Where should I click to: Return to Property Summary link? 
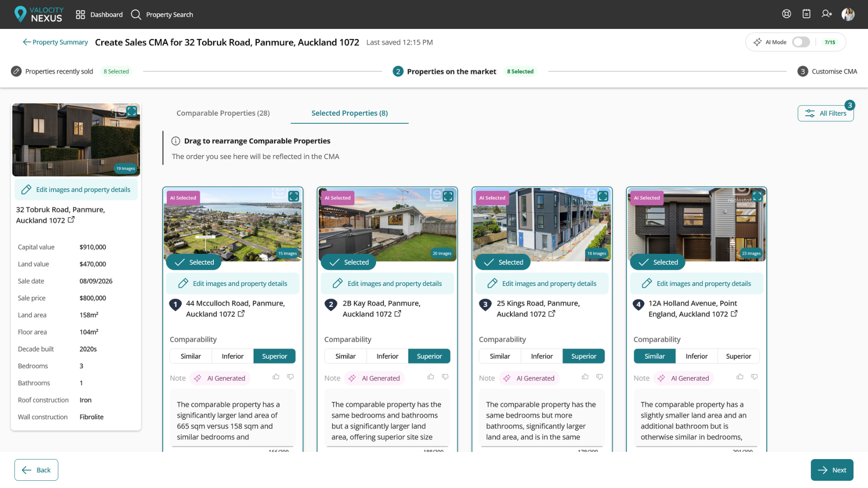[x=56, y=42]
